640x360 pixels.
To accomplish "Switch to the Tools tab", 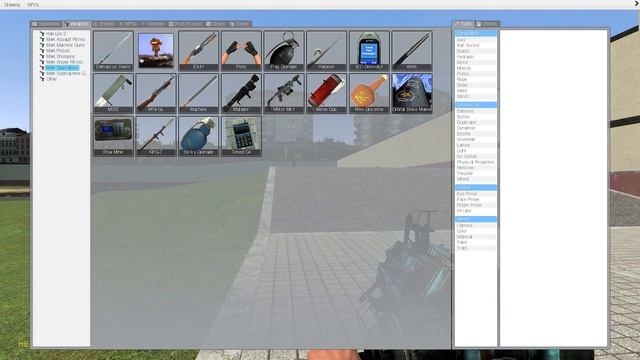I will tap(463, 24).
